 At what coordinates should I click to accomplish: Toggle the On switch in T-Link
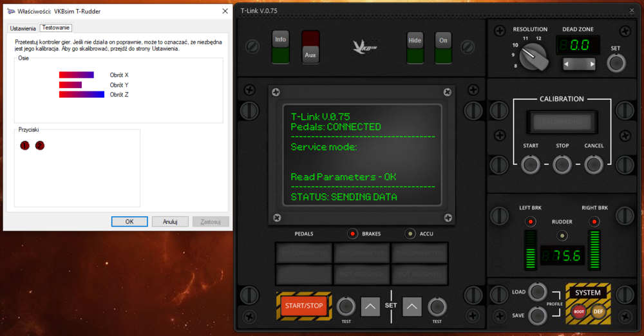click(x=443, y=48)
